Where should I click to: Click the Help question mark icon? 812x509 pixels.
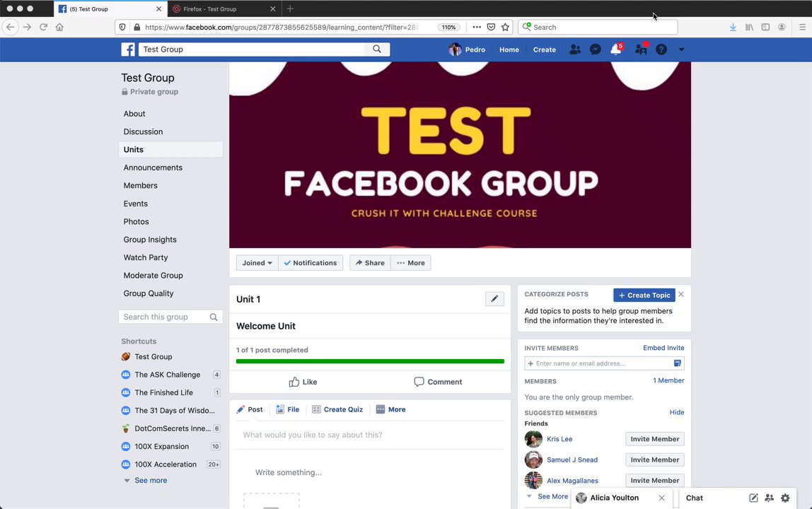[x=661, y=49]
